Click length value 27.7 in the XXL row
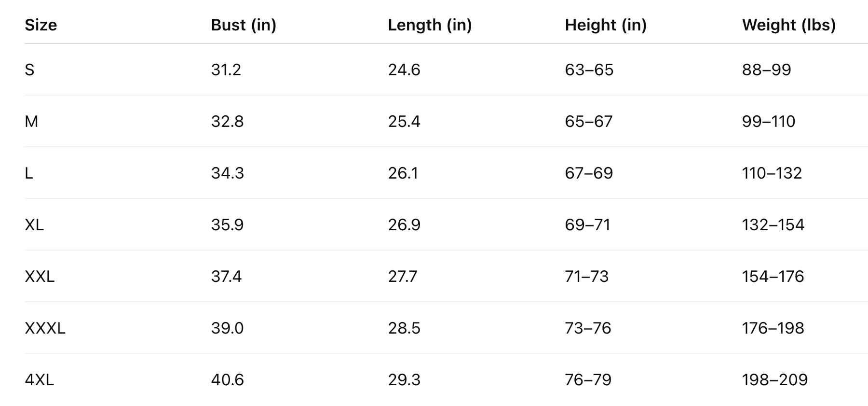The height and width of the screenshot is (406, 868). (x=403, y=277)
